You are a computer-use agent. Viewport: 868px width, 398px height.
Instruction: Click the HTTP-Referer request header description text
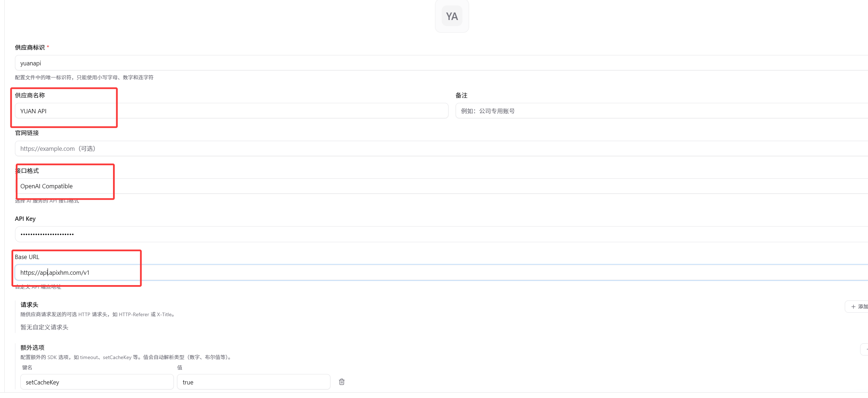(98, 314)
